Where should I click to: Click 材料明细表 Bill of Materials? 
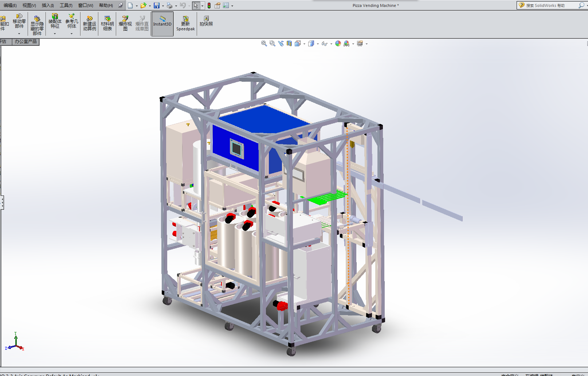point(107,23)
